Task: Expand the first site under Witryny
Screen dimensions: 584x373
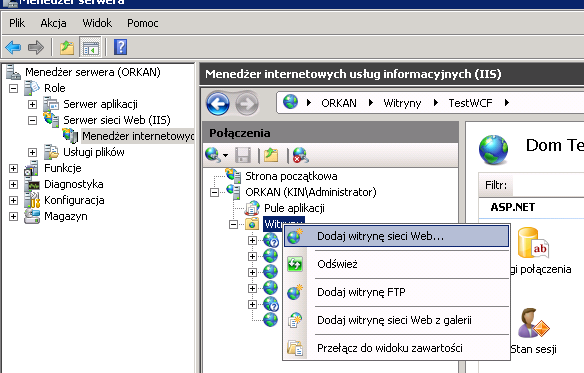Action: (252, 240)
